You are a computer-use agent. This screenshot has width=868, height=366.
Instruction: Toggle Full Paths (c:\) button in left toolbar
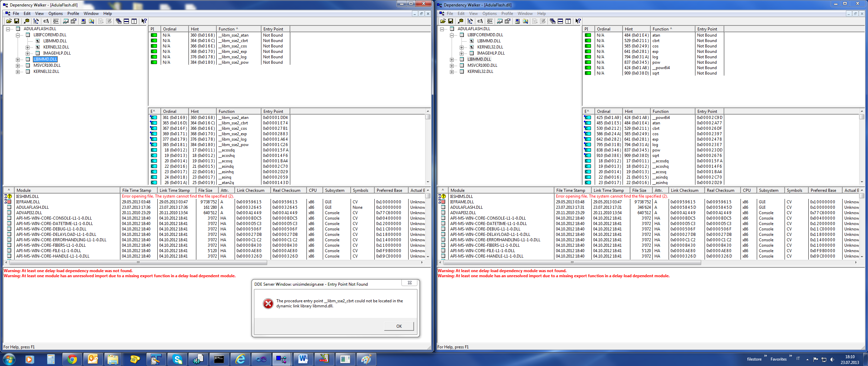(x=46, y=21)
